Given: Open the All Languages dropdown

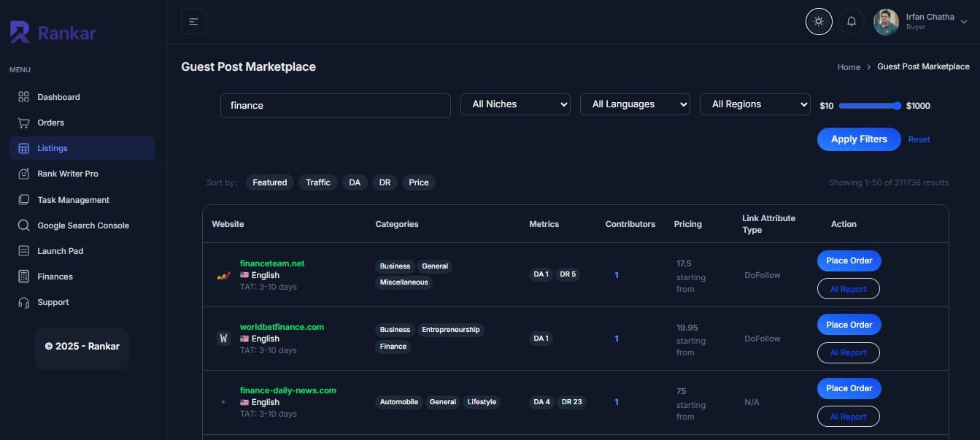Looking at the screenshot, I should [x=634, y=104].
